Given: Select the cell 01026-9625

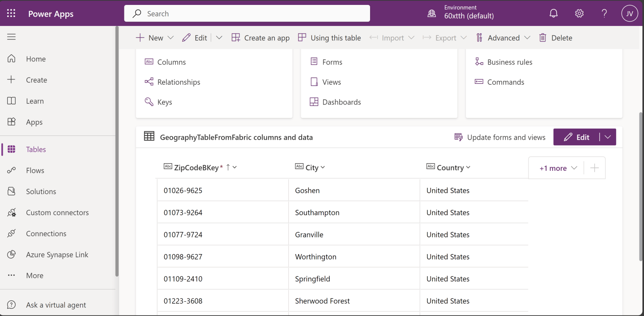Looking at the screenshot, I should click(x=222, y=190).
